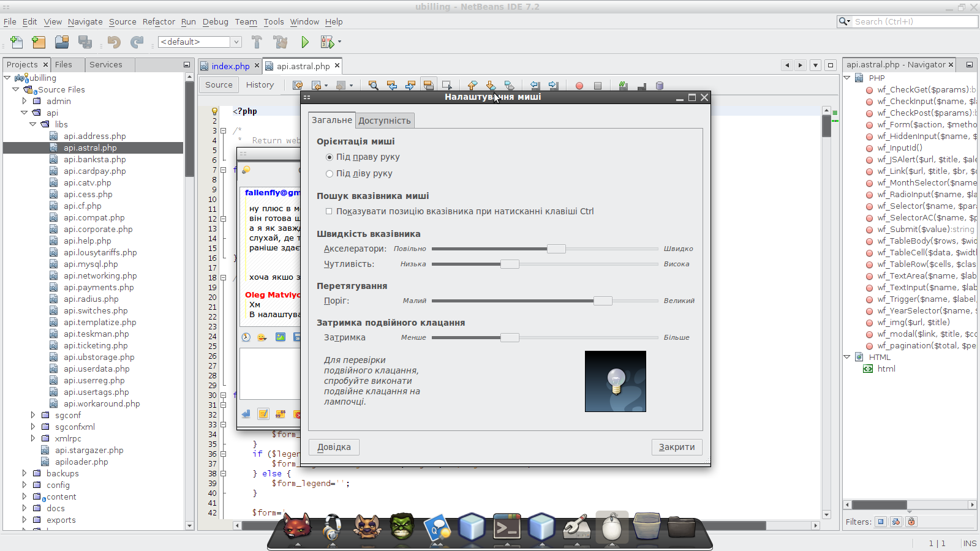Click the Поріг slider handle

coord(603,301)
